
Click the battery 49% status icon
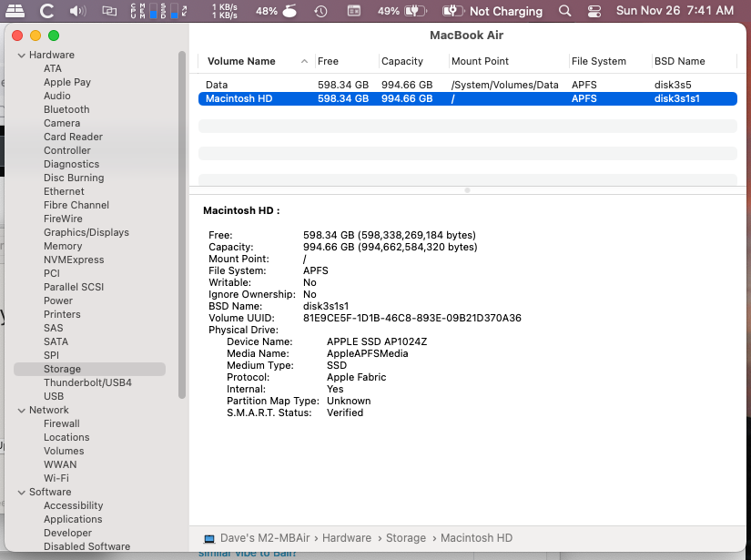pos(401,11)
